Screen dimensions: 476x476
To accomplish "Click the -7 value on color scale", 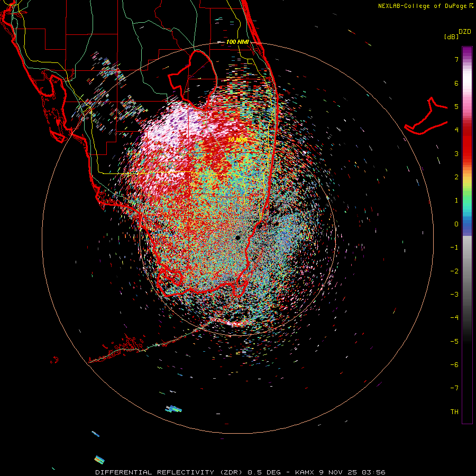I will tap(454, 388).
